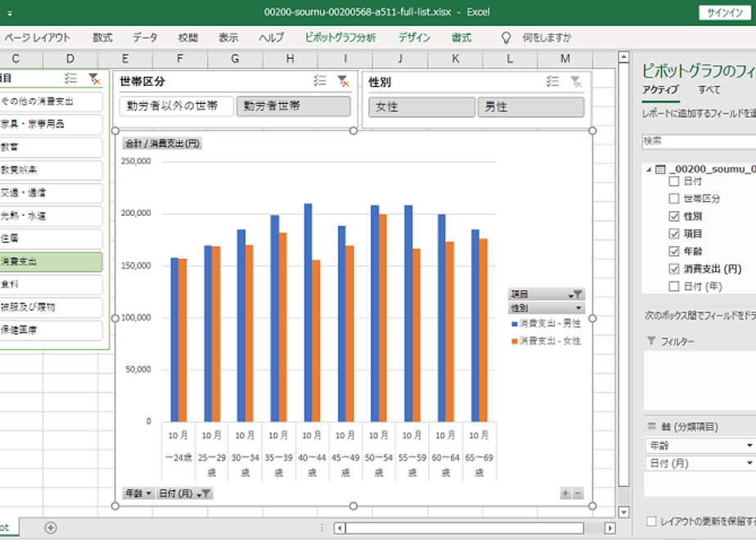Select the アクティブ tab in field pane
Image resolution: width=756 pixels, height=540 pixels.
660,90
